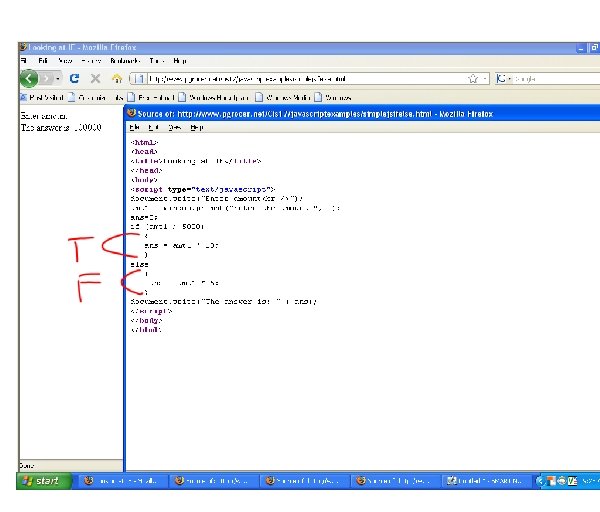Viewport: 600px width, 512px height.
Task: Open the address bar history dropdown
Action: coord(484,79)
